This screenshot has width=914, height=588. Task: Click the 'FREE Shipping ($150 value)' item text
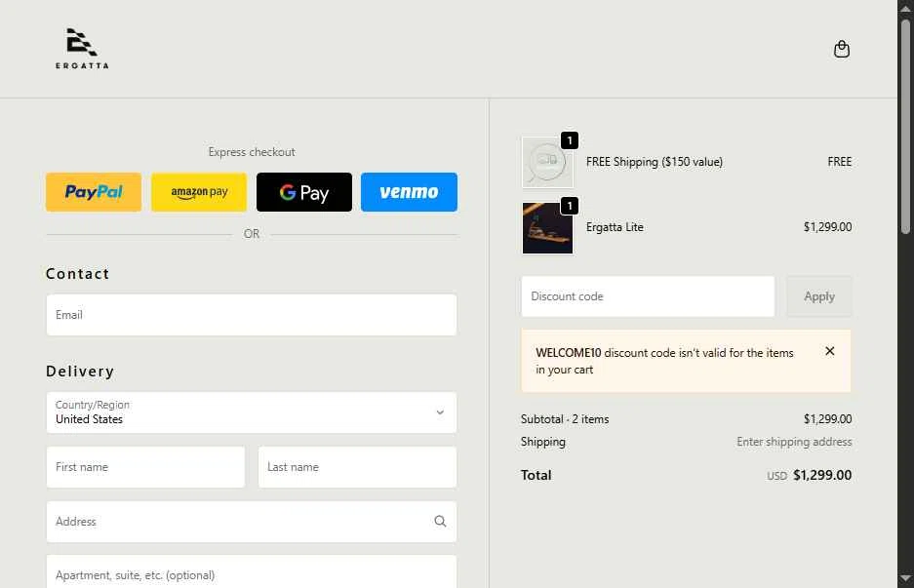coord(654,162)
